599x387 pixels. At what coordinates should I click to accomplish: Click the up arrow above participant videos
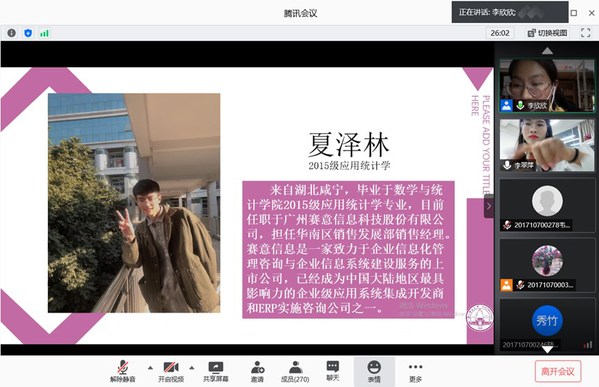click(547, 51)
